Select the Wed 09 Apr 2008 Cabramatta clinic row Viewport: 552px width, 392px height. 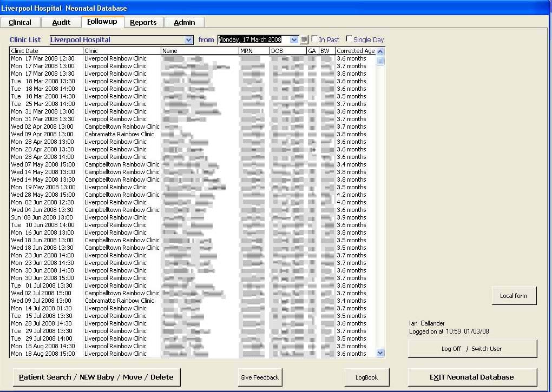119,134
